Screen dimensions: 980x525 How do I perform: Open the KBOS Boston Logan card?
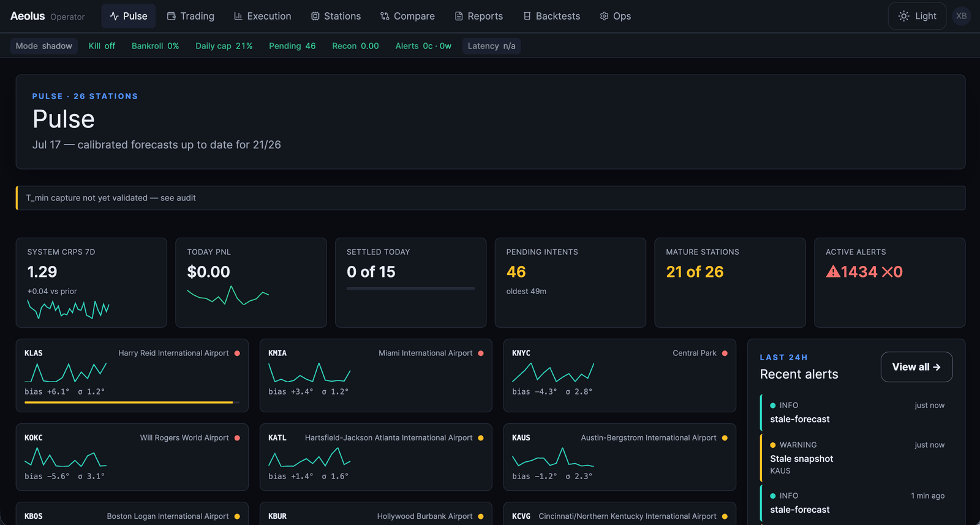[132, 513]
